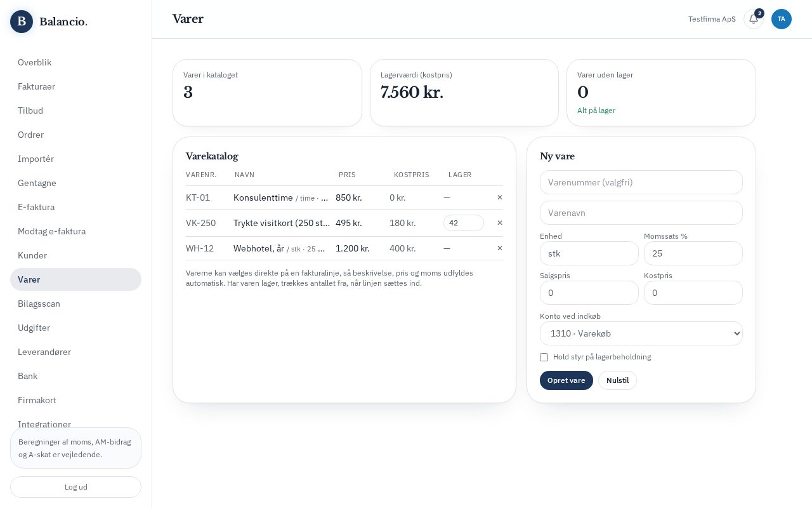
Task: Go to Udgifter
Action: tap(75, 328)
